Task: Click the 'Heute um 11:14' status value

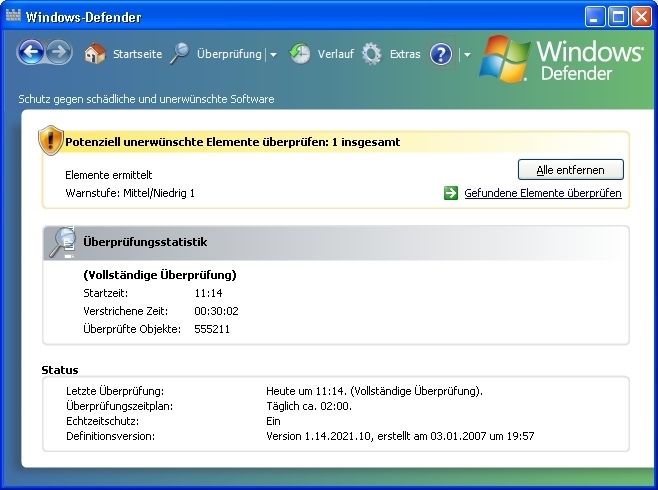Action: [374, 391]
